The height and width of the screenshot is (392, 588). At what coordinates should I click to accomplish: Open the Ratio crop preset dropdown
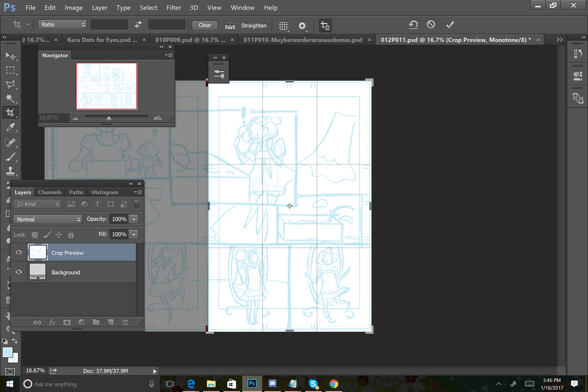coord(62,25)
